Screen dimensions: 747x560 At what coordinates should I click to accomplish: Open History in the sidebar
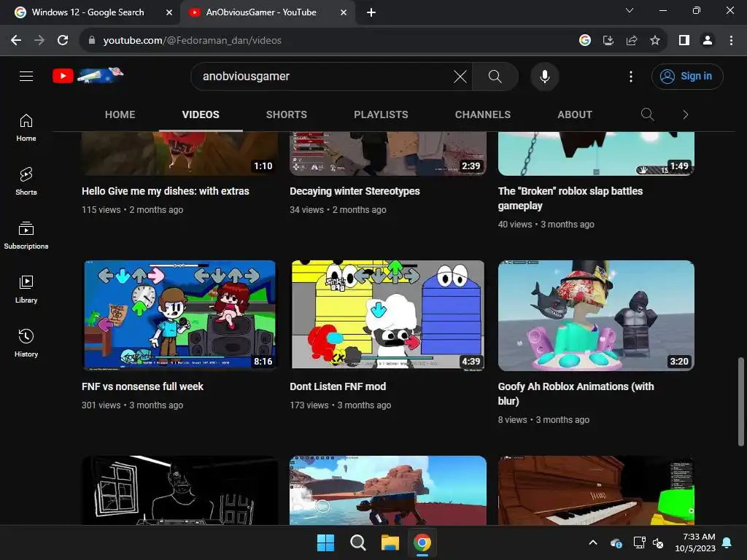(x=26, y=343)
